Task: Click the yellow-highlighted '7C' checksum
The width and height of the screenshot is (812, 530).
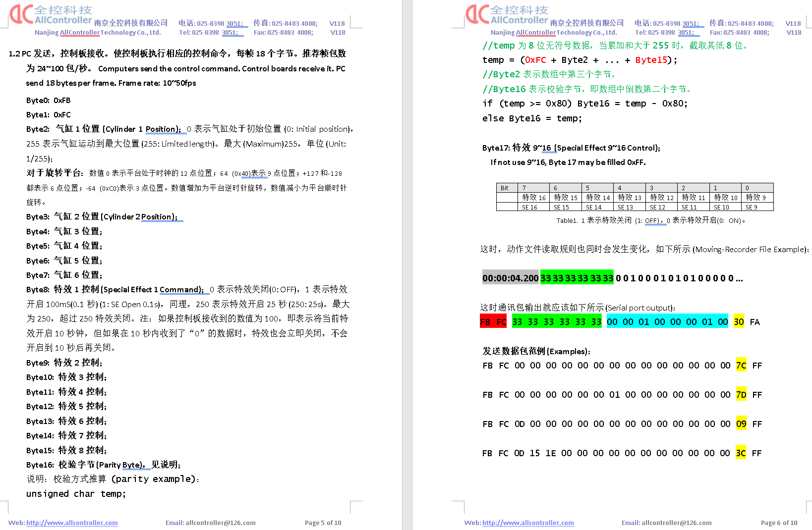Action: pos(741,366)
